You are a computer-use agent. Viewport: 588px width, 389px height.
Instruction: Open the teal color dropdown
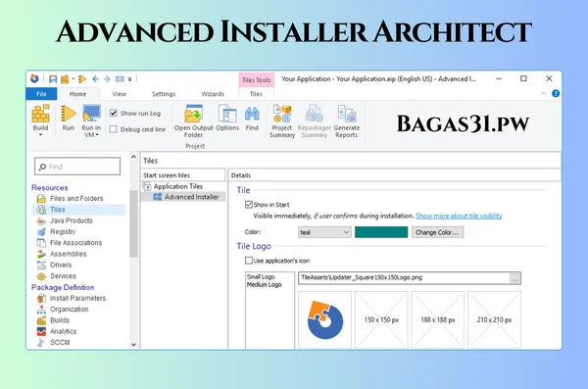(324, 232)
